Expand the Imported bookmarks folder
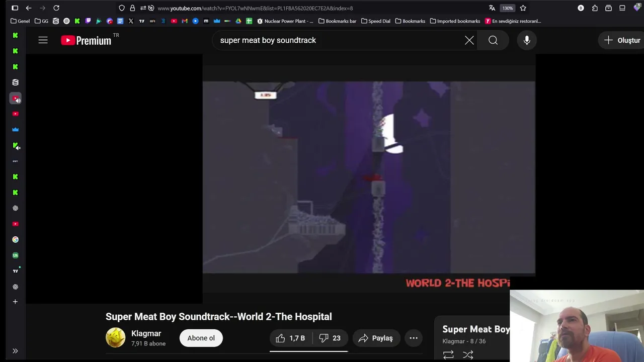Screen dimensions: 644x362 [455, 21]
